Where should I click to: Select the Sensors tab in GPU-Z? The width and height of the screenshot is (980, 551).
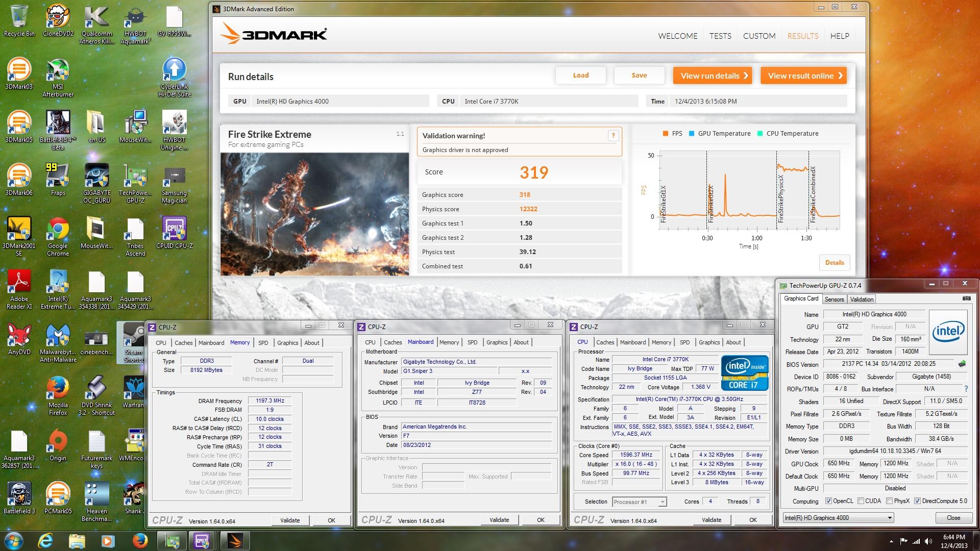pyautogui.click(x=834, y=299)
